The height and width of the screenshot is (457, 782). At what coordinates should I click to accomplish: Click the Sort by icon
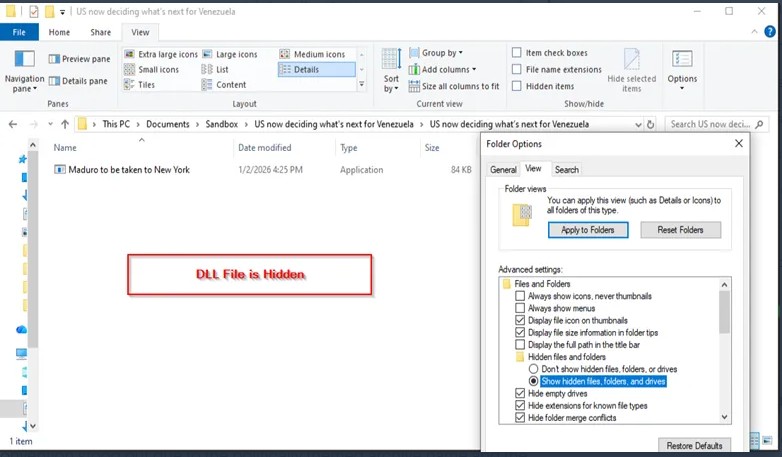(x=391, y=62)
